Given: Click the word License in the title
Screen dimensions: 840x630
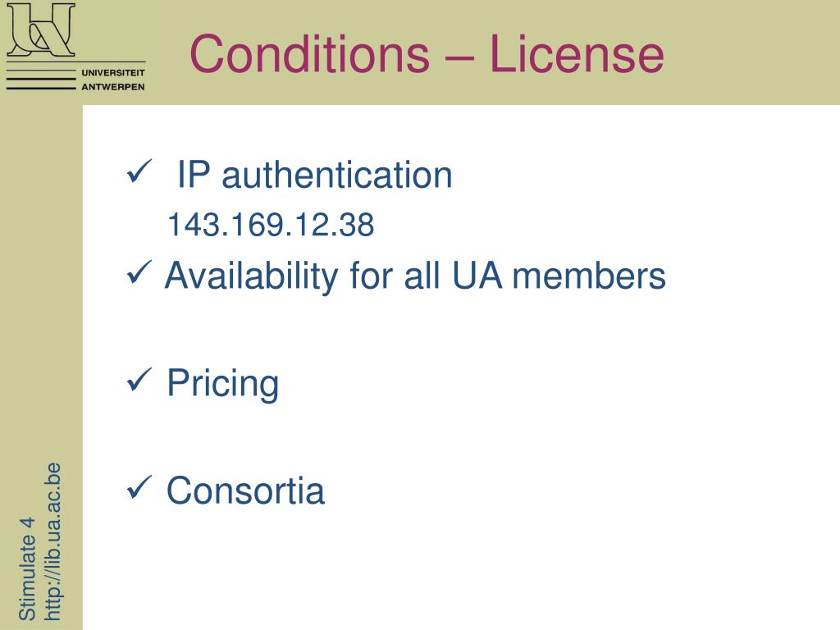Looking at the screenshot, I should pyautogui.click(x=577, y=53).
